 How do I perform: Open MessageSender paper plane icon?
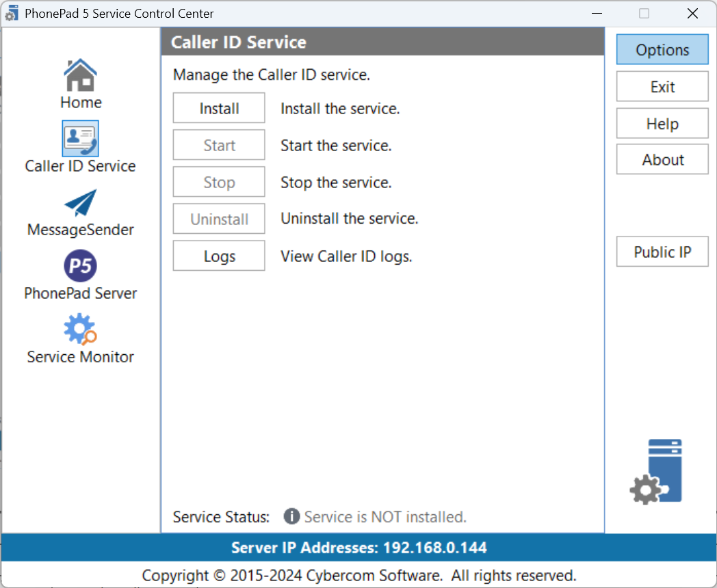[81, 202]
